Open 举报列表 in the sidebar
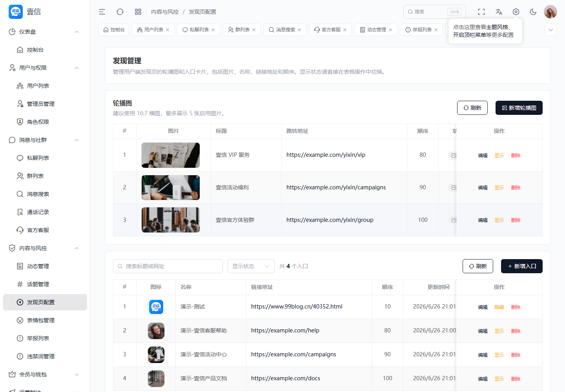The image size is (565, 392). (45, 338)
